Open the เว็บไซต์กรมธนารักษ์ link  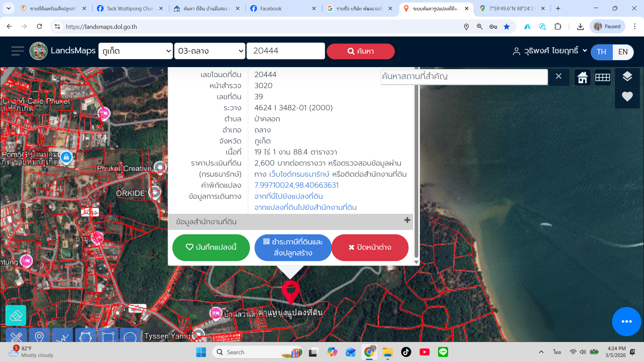(299, 174)
